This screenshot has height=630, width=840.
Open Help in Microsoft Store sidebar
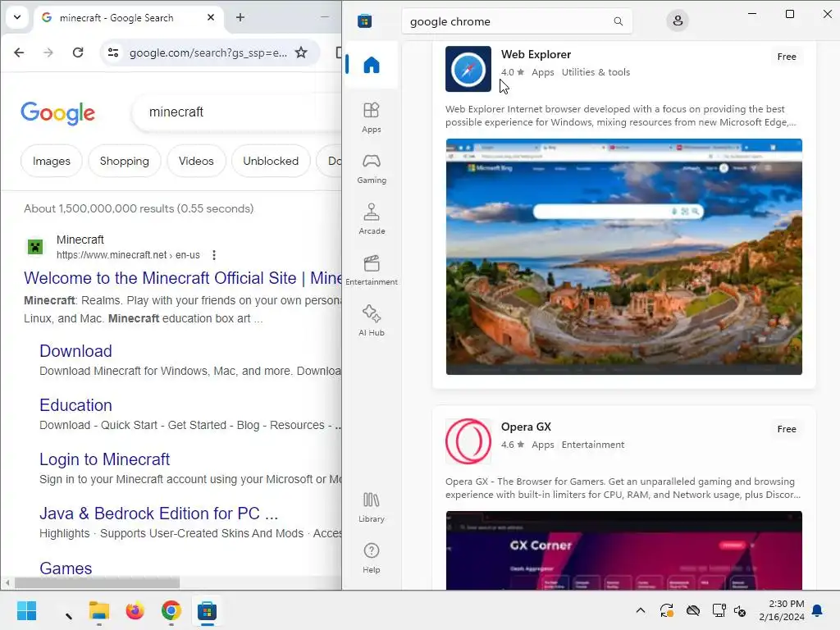coord(372,558)
